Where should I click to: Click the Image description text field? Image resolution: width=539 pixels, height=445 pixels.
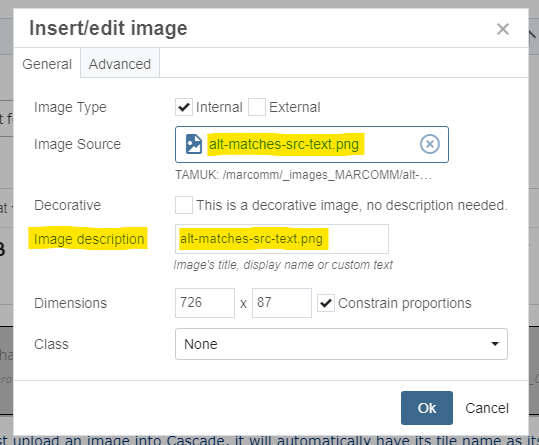point(282,239)
